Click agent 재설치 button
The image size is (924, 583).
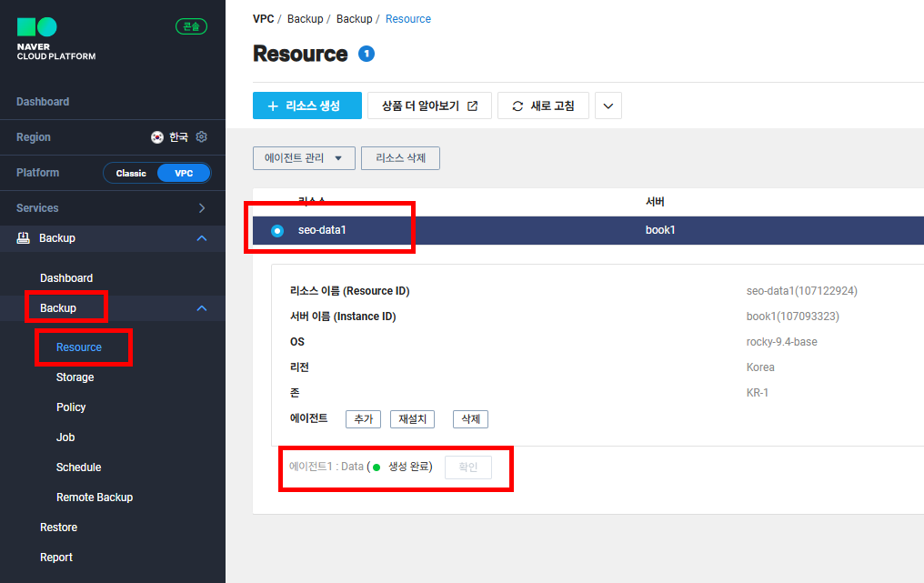pos(412,419)
